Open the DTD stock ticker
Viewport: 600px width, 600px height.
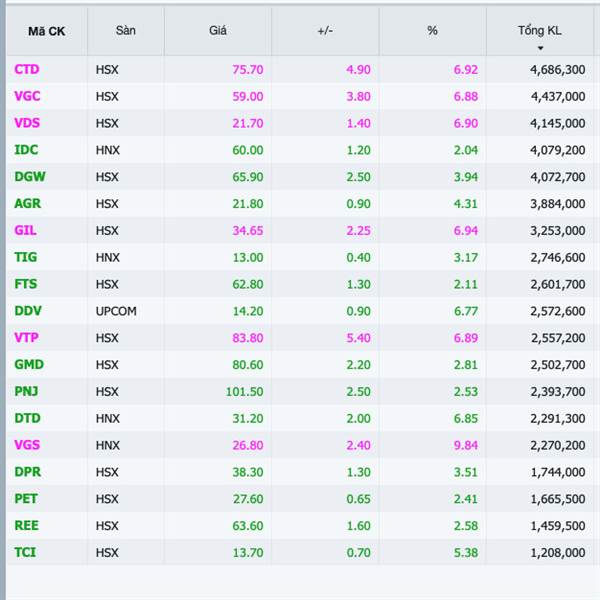[27, 418]
